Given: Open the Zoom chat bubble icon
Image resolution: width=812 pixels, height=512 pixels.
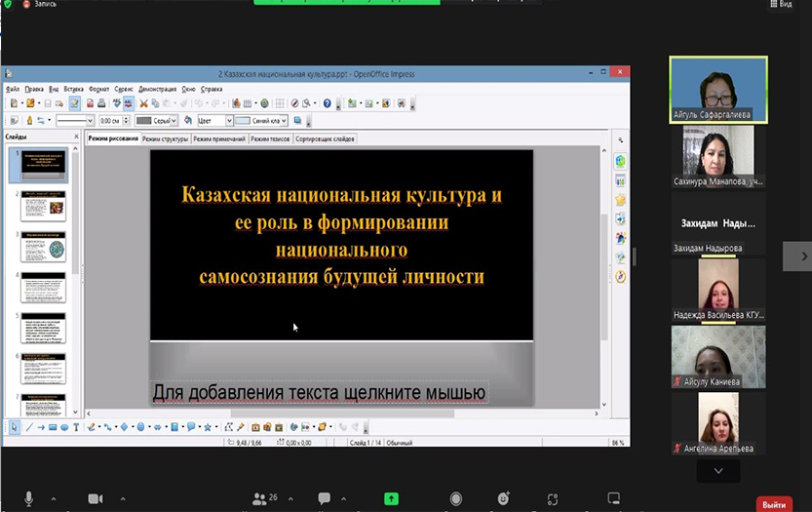Looking at the screenshot, I should 326,498.
